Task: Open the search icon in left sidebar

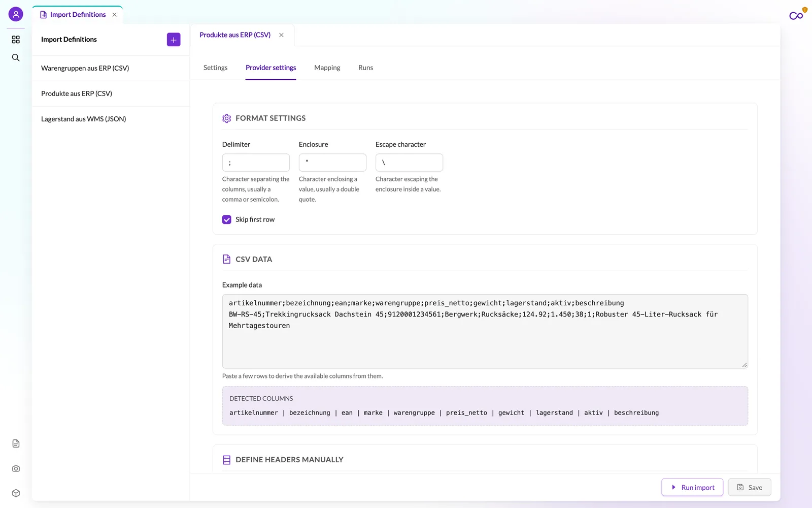Action: click(x=16, y=58)
